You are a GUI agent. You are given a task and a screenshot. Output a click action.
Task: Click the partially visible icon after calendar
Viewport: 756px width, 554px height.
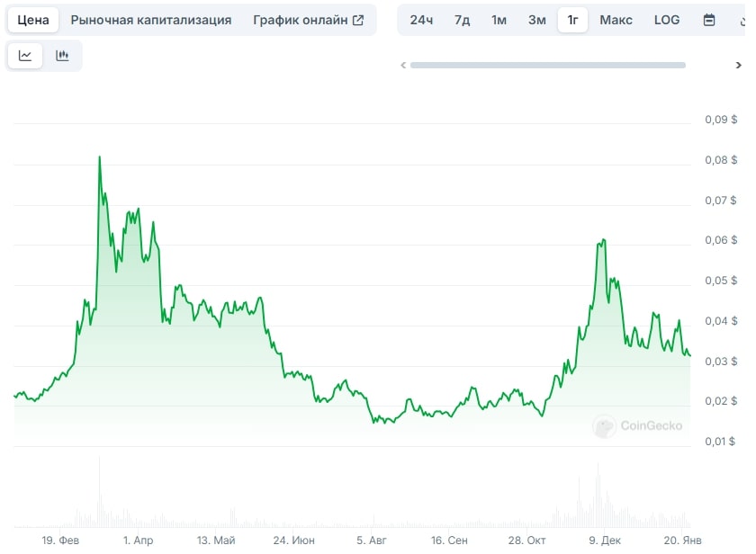pyautogui.click(x=743, y=20)
